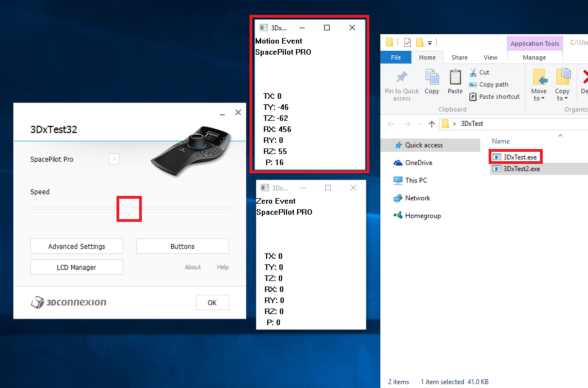Click the 3DxTest.exe file icon
Image resolution: width=588 pixels, height=388 pixels.
[497, 157]
